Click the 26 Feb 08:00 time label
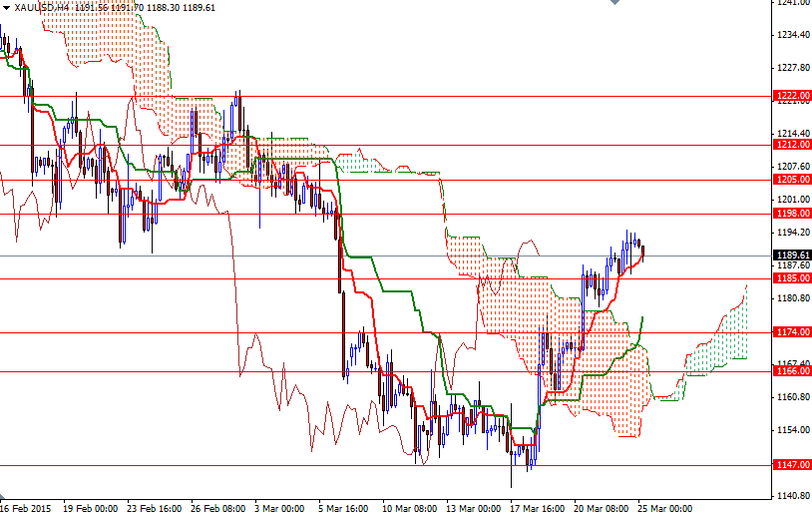Screen dimensions: 812x515 click(217, 507)
